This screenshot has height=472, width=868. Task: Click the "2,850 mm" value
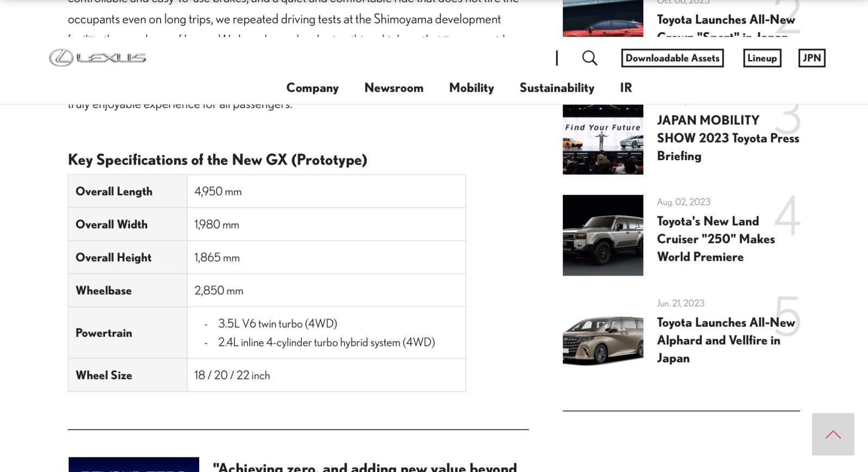coord(219,291)
